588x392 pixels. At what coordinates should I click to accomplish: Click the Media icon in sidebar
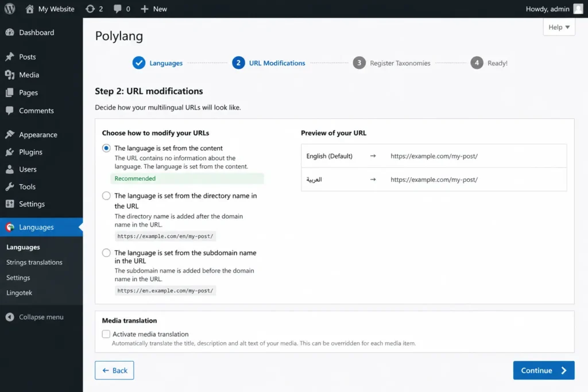coord(10,75)
